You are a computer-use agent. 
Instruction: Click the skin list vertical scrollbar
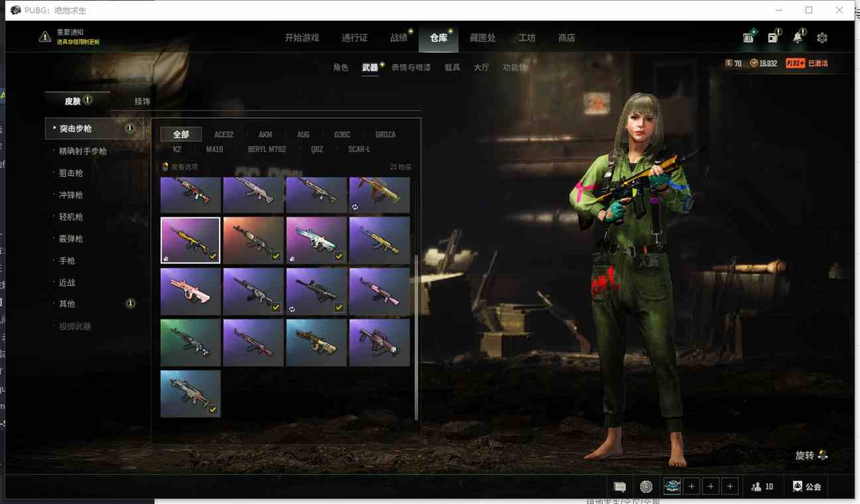416,337
